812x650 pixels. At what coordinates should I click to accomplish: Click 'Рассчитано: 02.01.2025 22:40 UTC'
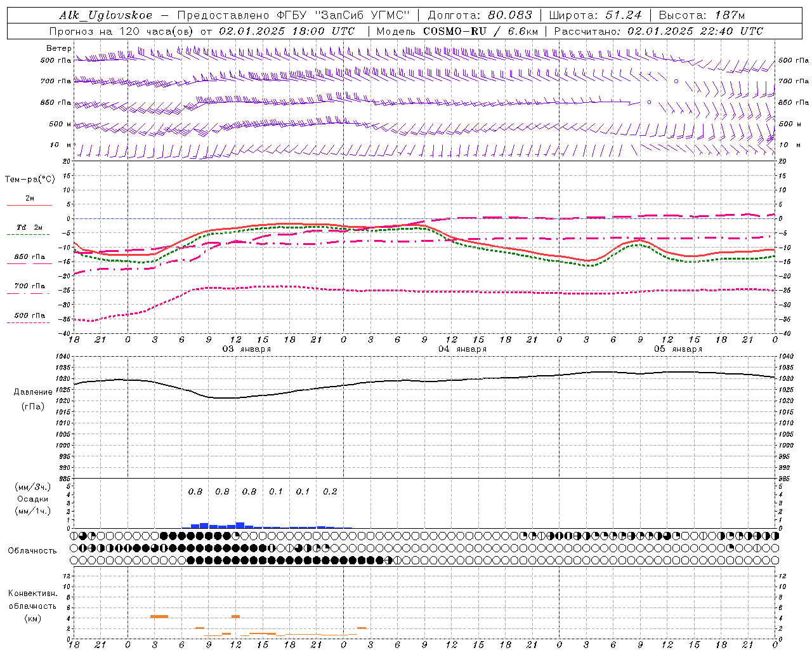658,31
